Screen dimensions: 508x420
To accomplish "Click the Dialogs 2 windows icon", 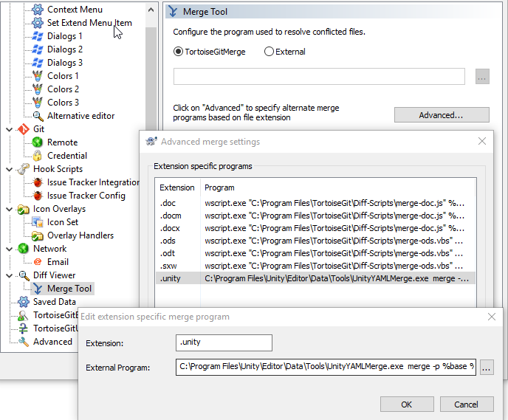I will click(x=38, y=49).
